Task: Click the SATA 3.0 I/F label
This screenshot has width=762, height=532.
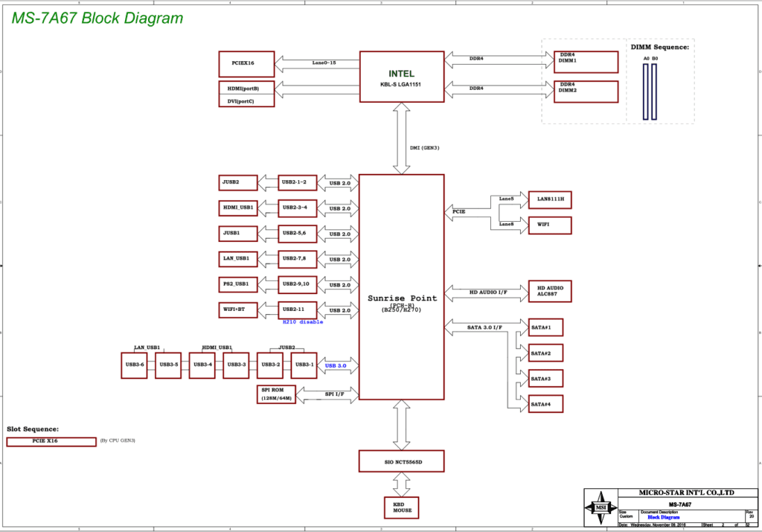Action: click(484, 327)
